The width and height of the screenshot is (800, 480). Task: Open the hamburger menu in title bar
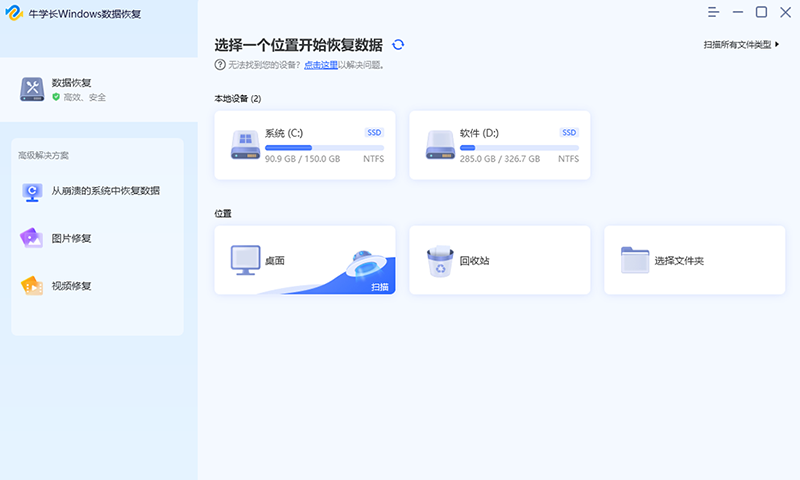point(713,12)
